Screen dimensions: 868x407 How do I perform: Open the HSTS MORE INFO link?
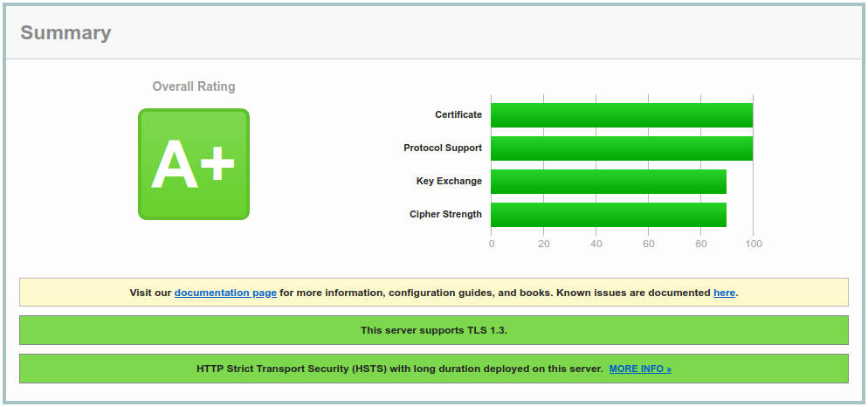[640, 369]
